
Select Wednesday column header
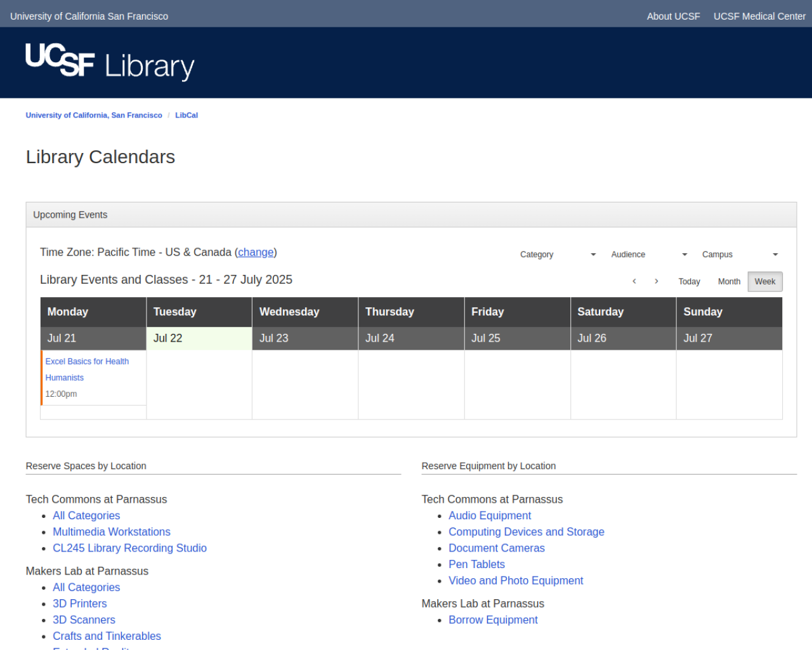click(305, 312)
